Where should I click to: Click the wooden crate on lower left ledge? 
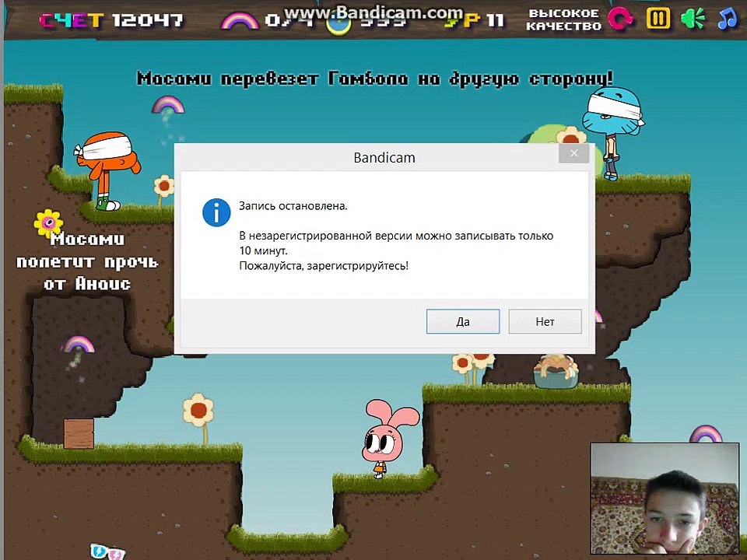click(x=79, y=433)
